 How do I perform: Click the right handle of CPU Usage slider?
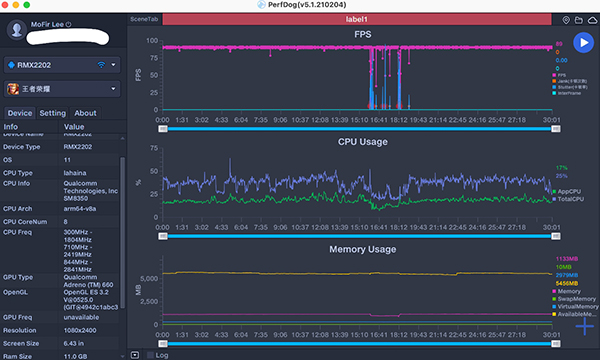[556, 236]
